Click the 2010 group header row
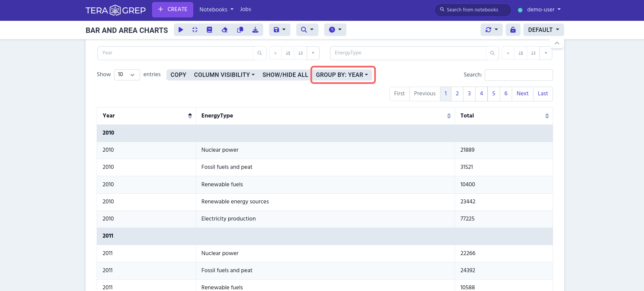 click(x=325, y=133)
